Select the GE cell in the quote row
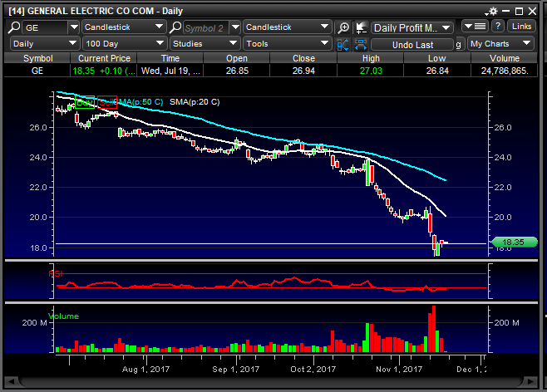This screenshot has width=547, height=392. pyautogui.click(x=37, y=71)
